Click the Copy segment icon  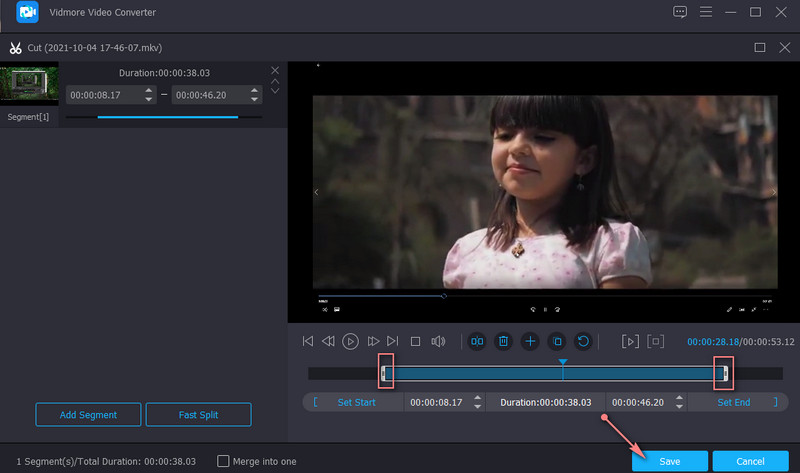557,341
